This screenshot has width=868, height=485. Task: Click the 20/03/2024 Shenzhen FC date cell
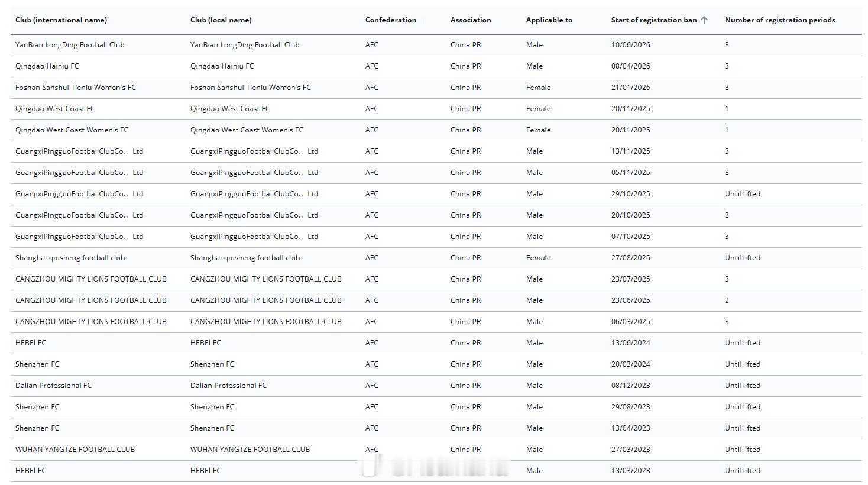pos(631,364)
